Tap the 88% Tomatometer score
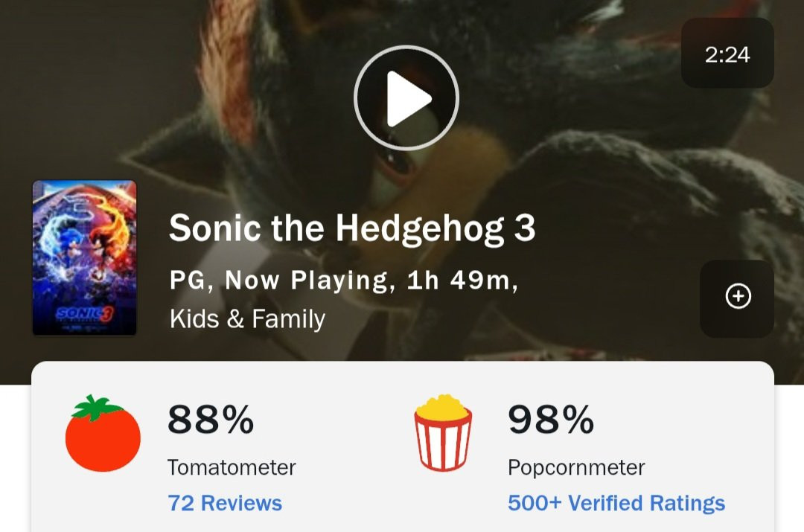Viewport: 804px width, 532px height. coord(211,419)
